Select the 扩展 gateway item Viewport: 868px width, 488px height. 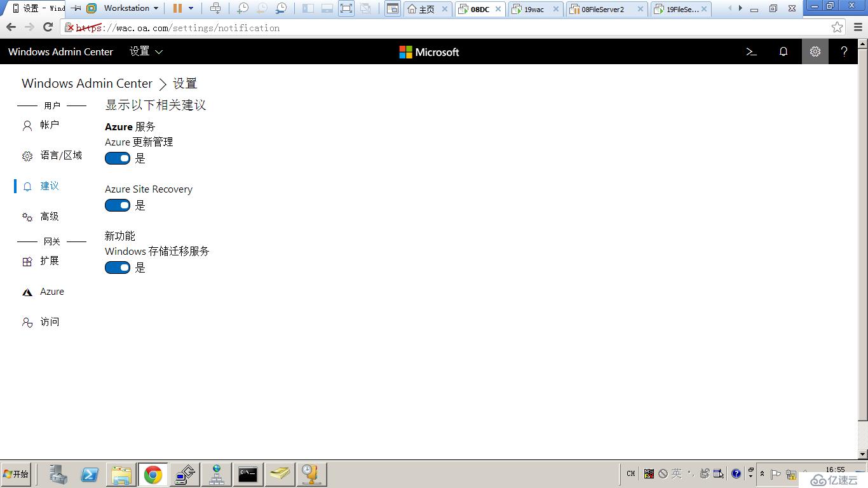click(50, 261)
